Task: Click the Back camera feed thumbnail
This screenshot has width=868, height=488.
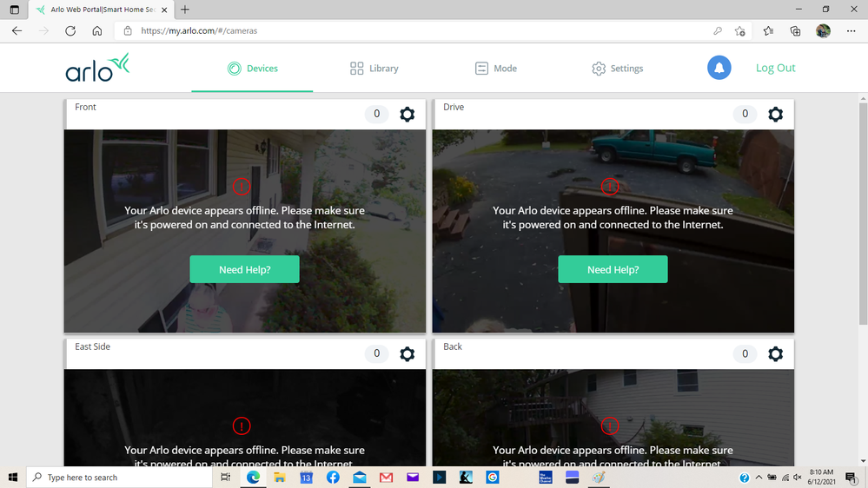Action: (x=613, y=418)
